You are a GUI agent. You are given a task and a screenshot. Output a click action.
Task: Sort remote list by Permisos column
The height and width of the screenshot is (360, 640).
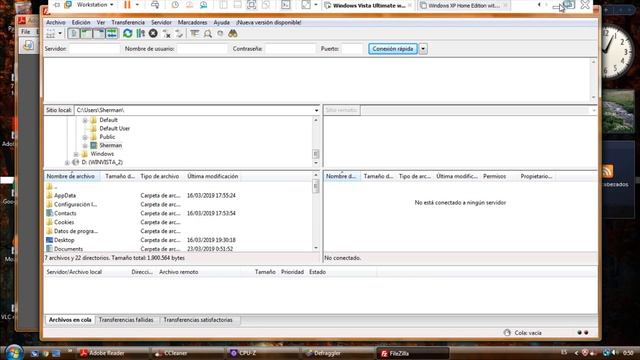coord(494,176)
